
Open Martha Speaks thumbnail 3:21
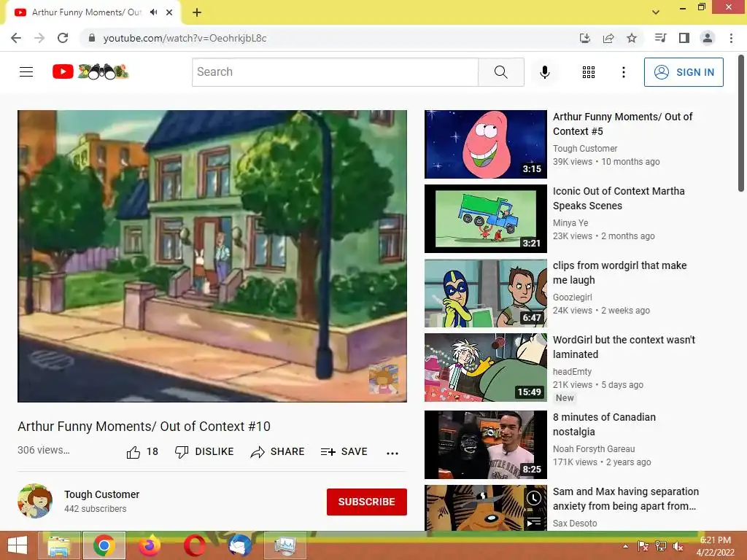click(x=485, y=219)
